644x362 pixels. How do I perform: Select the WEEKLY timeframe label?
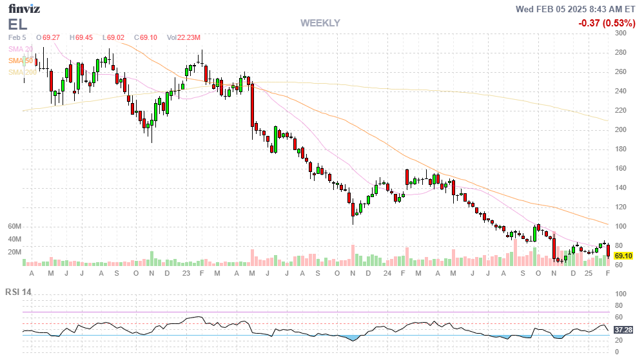tap(320, 23)
